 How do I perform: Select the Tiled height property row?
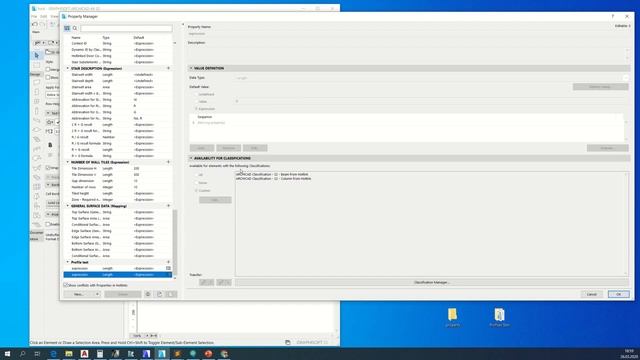118,193
